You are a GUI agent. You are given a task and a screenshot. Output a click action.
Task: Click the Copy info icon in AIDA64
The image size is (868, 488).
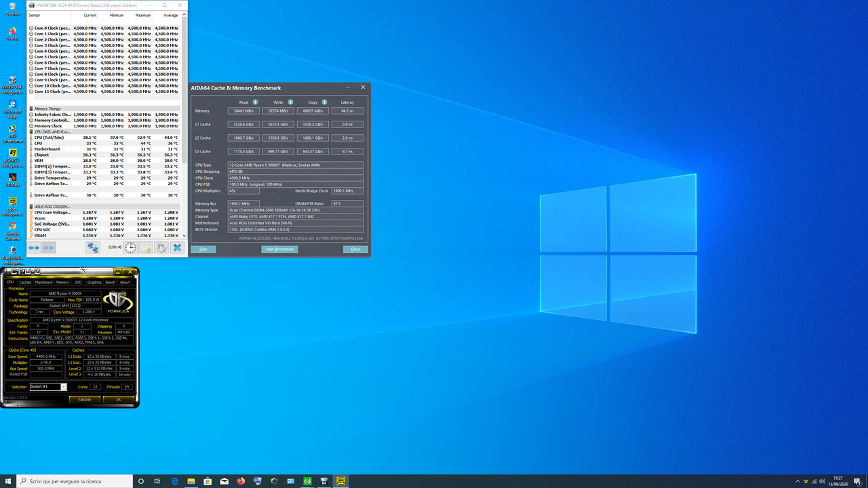coord(325,102)
